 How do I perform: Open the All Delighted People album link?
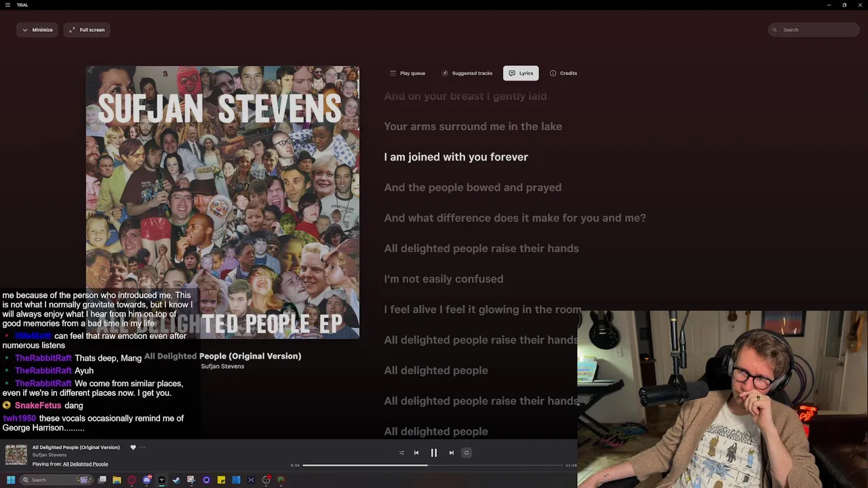point(85,464)
